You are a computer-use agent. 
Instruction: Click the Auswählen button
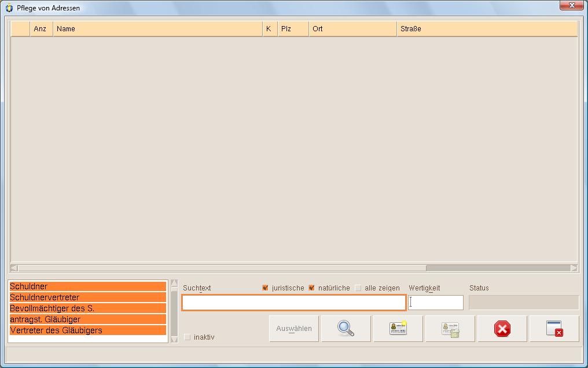[294, 329]
